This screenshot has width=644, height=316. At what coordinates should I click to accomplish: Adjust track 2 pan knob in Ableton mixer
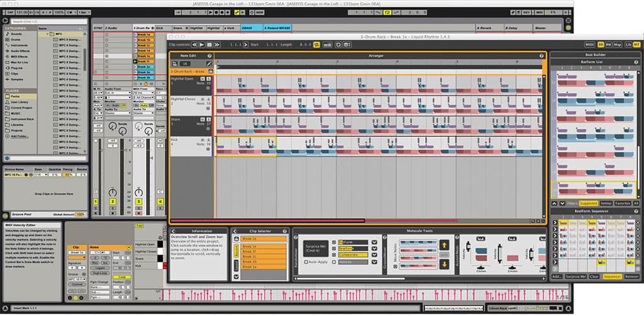click(x=112, y=192)
